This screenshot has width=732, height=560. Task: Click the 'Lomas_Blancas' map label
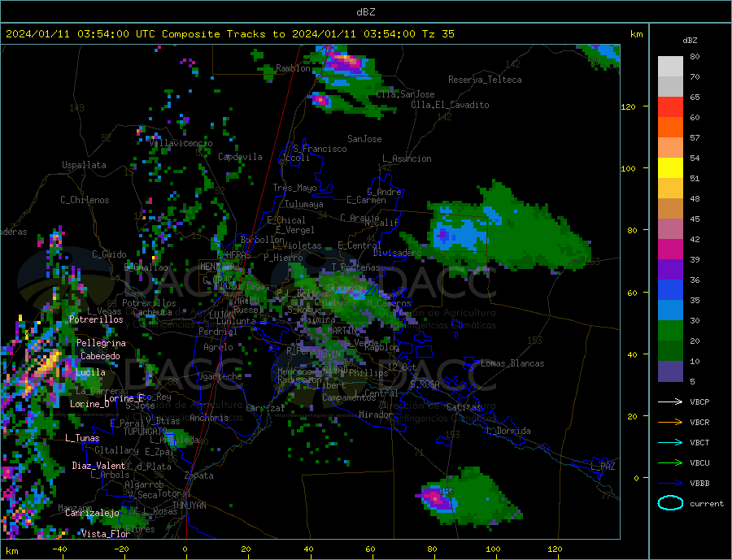(x=512, y=363)
